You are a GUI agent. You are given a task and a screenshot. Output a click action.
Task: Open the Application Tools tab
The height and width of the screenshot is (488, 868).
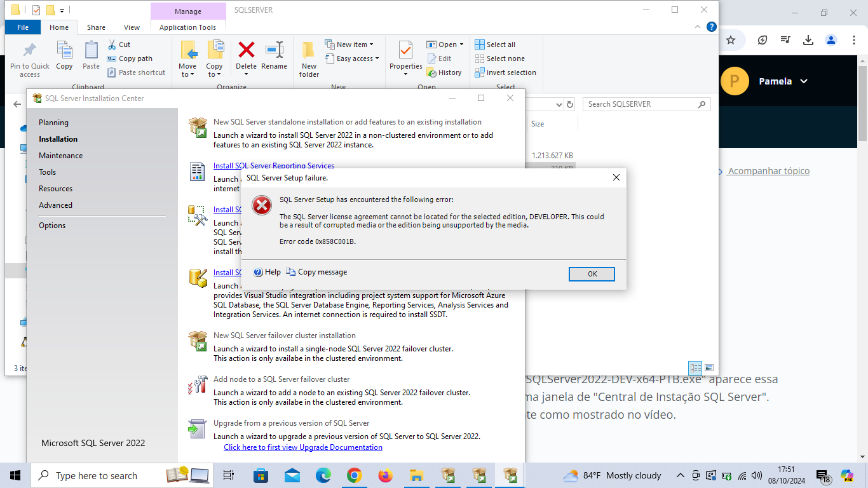(188, 27)
